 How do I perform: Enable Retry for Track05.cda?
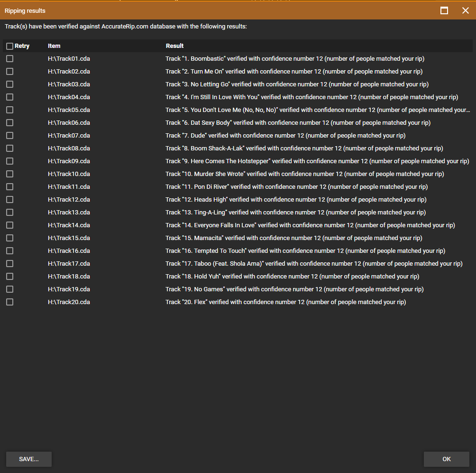point(9,110)
